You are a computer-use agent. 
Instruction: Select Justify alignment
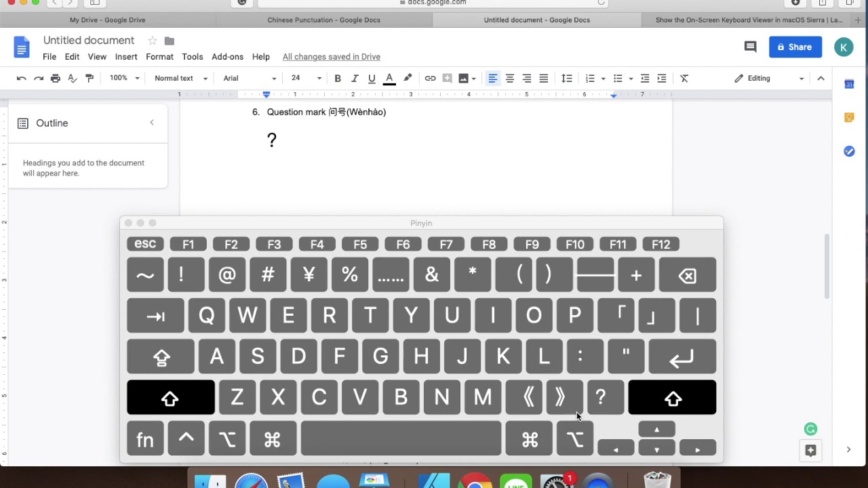(544, 79)
